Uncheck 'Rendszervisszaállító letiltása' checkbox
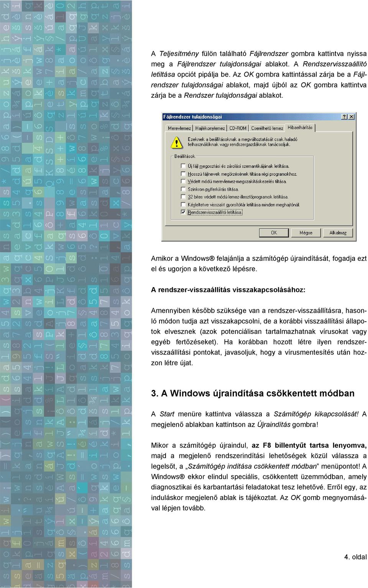The image size is (368, 588). click(x=184, y=212)
